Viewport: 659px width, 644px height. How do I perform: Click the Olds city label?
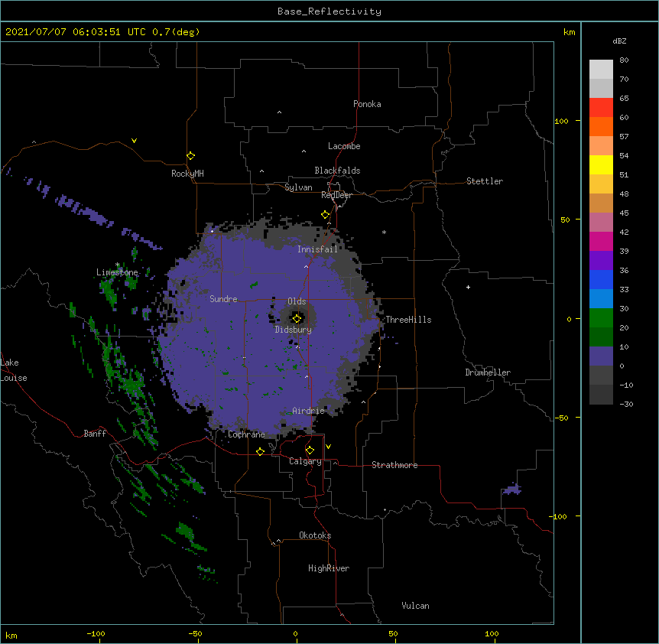click(297, 301)
